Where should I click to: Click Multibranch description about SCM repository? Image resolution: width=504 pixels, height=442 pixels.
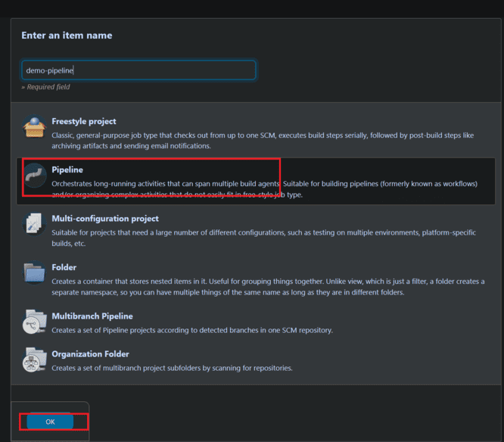(192, 331)
